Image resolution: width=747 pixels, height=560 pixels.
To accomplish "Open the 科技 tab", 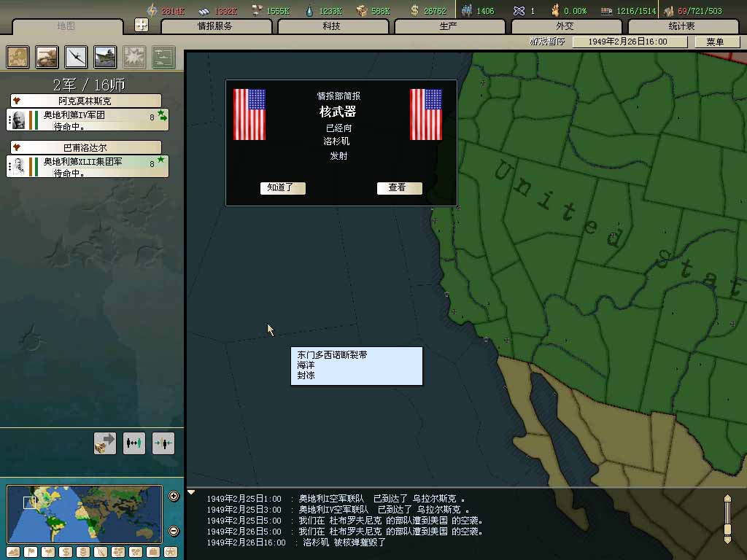I will (333, 26).
